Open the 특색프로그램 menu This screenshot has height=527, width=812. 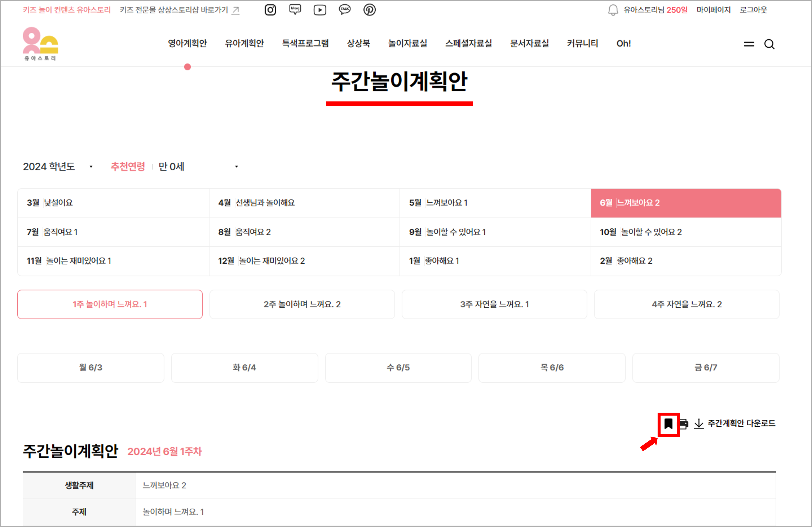305,43
